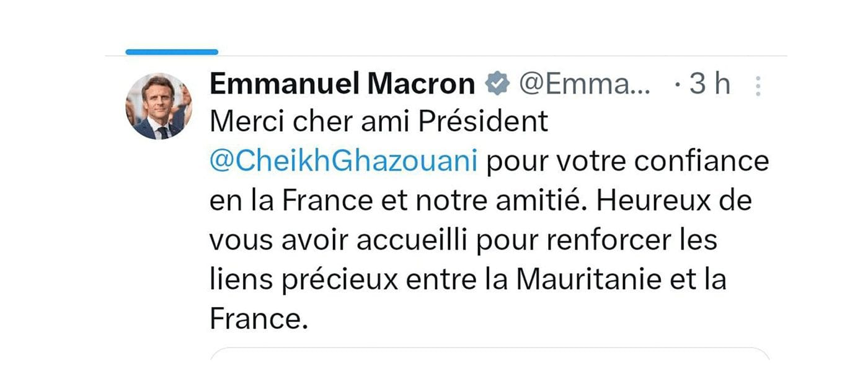This screenshot has width=868, height=391.
Task: Click the phrase "pour votre confiance"
Action: pos(627,162)
